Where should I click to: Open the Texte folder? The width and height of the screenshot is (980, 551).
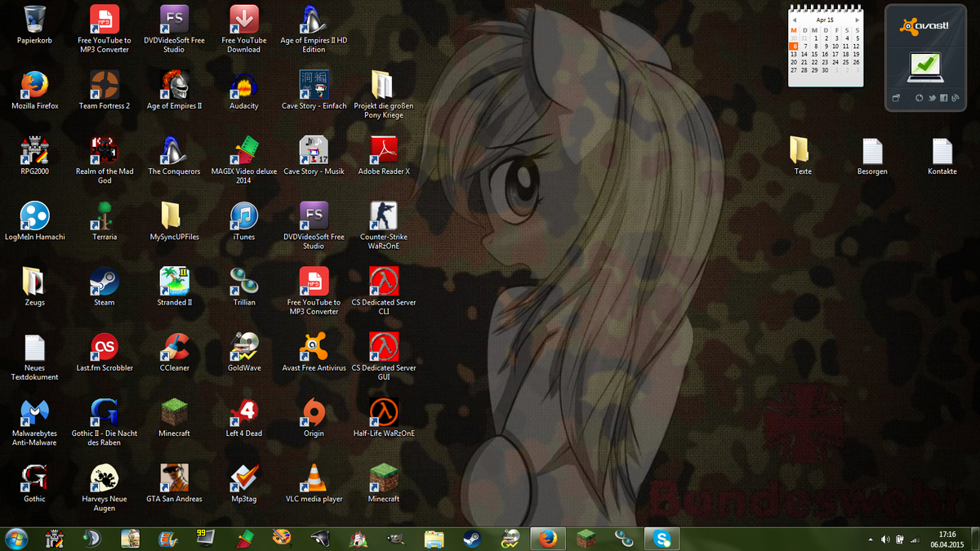tap(802, 156)
